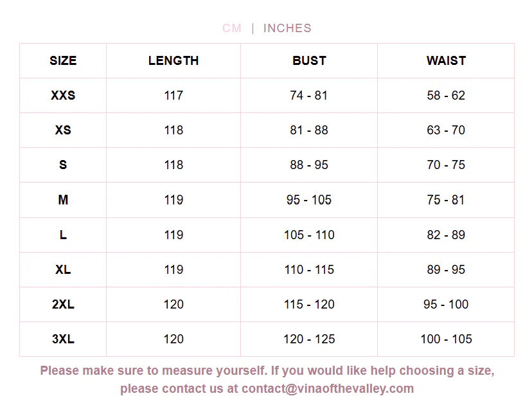Image resolution: width=532 pixels, height=405 pixels.
Task: Click the XXS size row label
Action: pyautogui.click(x=63, y=95)
